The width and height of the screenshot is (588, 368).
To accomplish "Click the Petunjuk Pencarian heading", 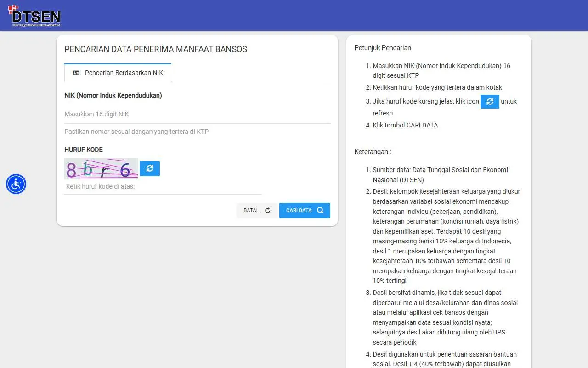I will [x=383, y=48].
